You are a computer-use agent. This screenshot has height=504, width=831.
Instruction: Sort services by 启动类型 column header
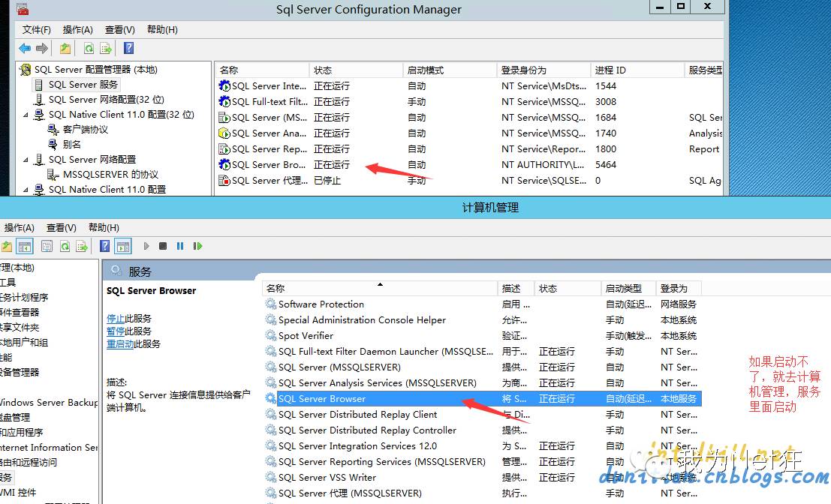pyautogui.click(x=628, y=289)
